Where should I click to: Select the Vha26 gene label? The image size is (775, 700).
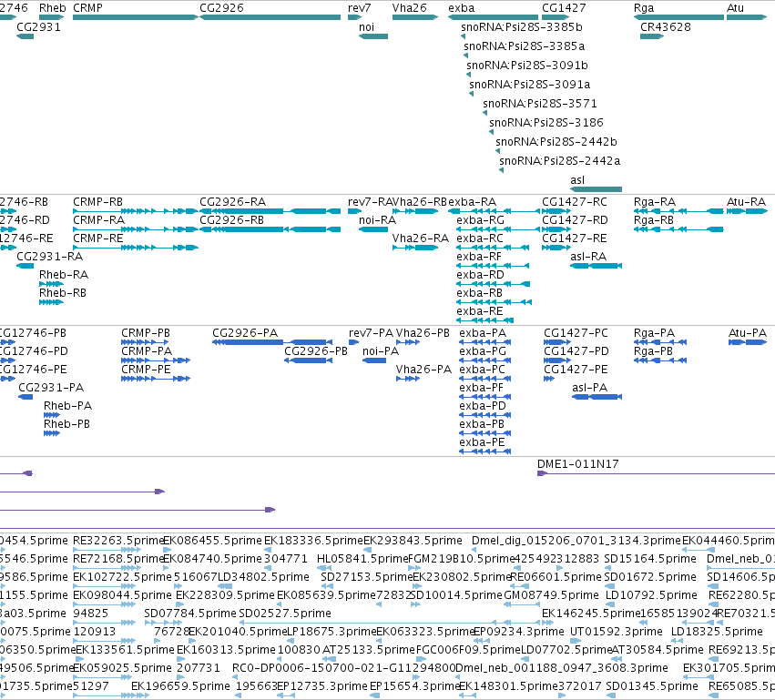(x=409, y=8)
